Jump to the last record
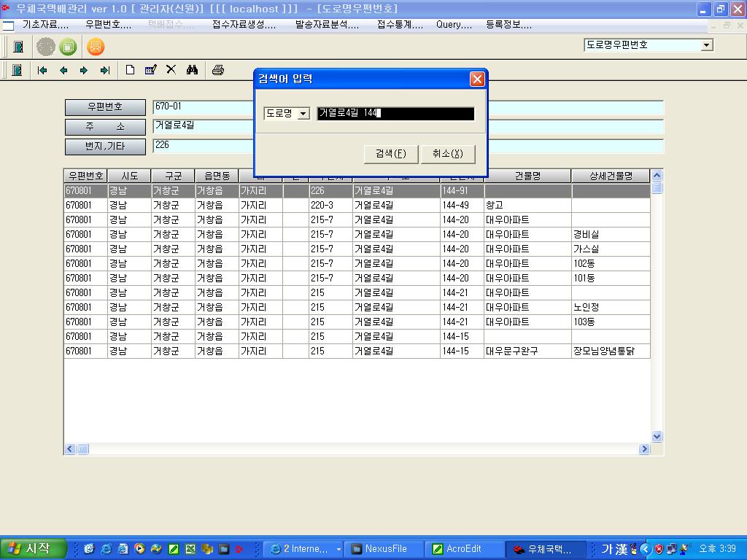Image resolution: width=747 pixels, height=560 pixels. pos(105,71)
